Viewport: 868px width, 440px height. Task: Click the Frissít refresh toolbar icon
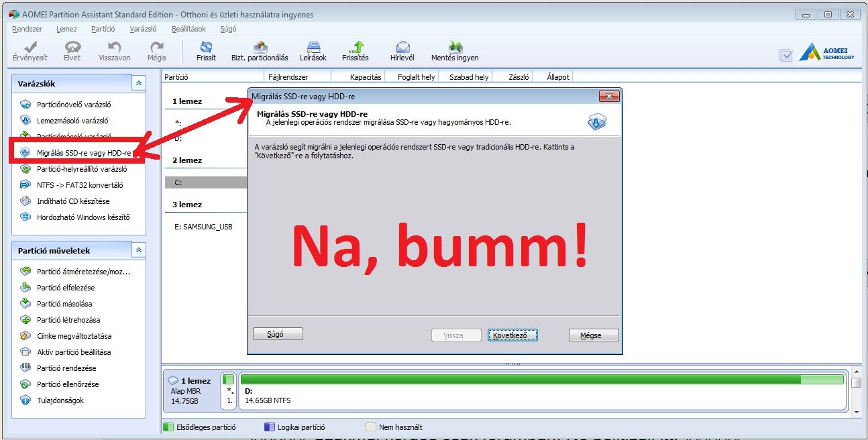pos(206,51)
